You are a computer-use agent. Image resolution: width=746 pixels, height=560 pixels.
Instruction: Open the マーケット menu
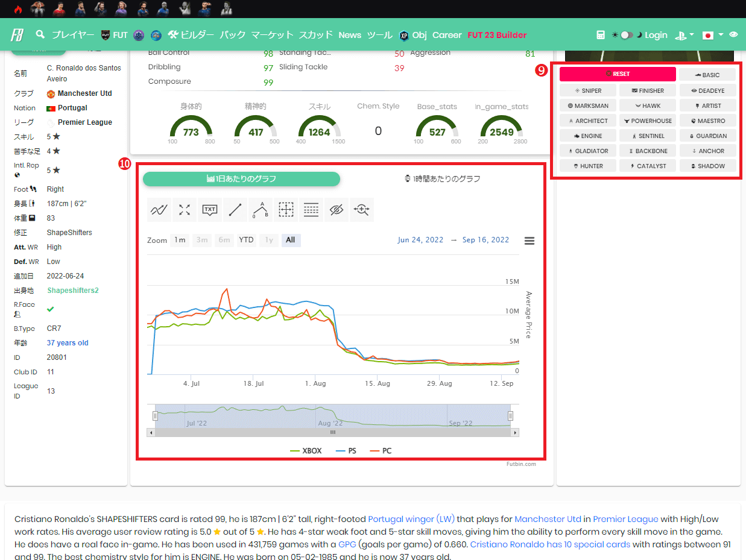coord(273,35)
